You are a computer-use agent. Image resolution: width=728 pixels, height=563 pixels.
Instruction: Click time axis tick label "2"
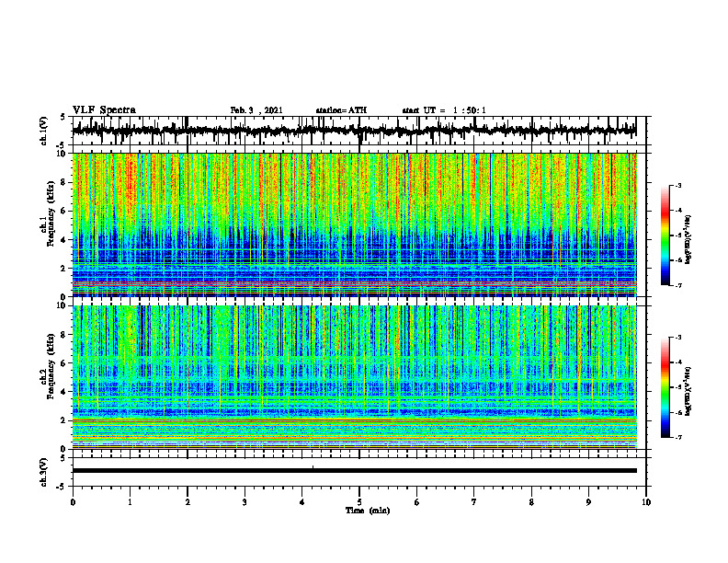pos(188,502)
